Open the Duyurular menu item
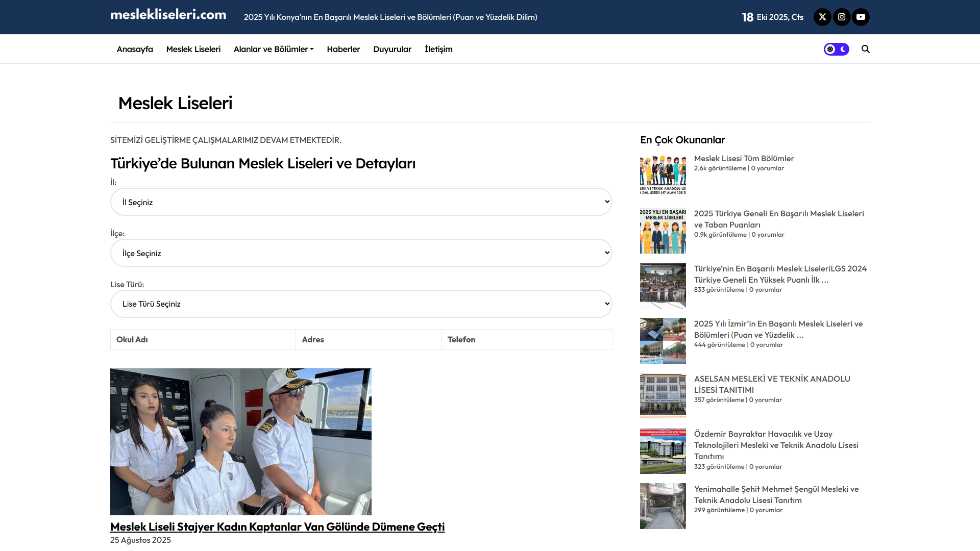Image resolution: width=980 pixels, height=551 pixels. 392,49
